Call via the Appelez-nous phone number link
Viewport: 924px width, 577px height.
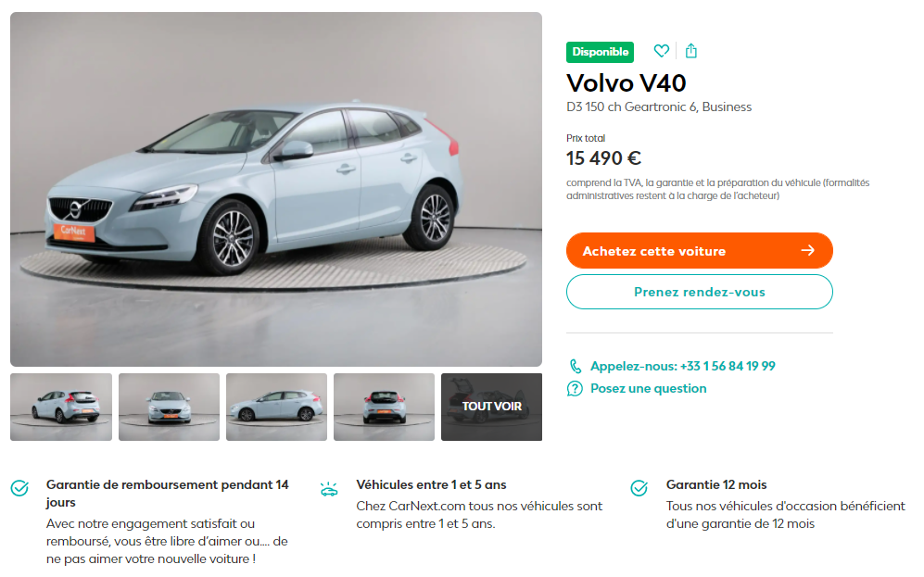point(683,366)
